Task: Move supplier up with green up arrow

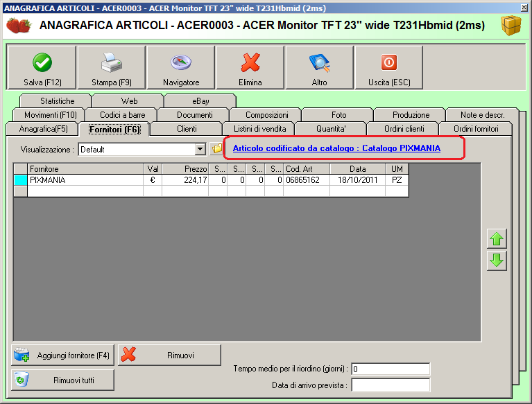Action: [x=497, y=239]
